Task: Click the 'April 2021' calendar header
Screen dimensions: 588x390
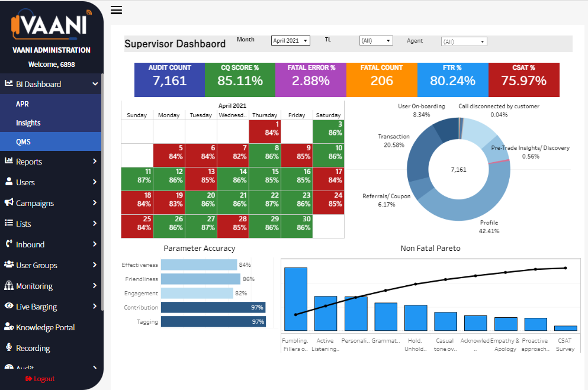Action: click(x=233, y=106)
